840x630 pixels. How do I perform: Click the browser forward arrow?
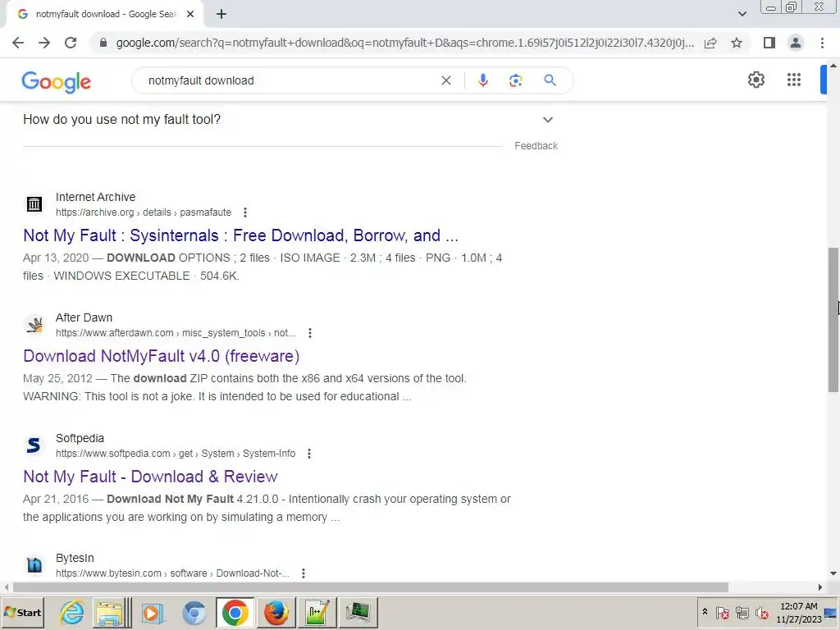coord(44,43)
